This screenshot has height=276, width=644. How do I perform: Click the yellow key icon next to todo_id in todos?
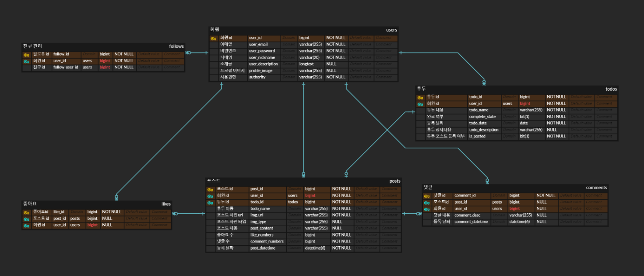click(420, 97)
